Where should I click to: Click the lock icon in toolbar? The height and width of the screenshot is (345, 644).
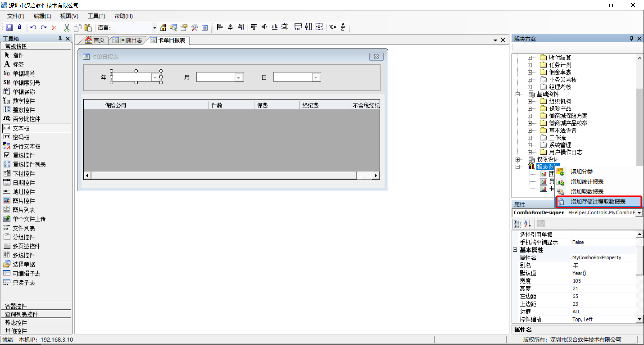(x=20, y=27)
